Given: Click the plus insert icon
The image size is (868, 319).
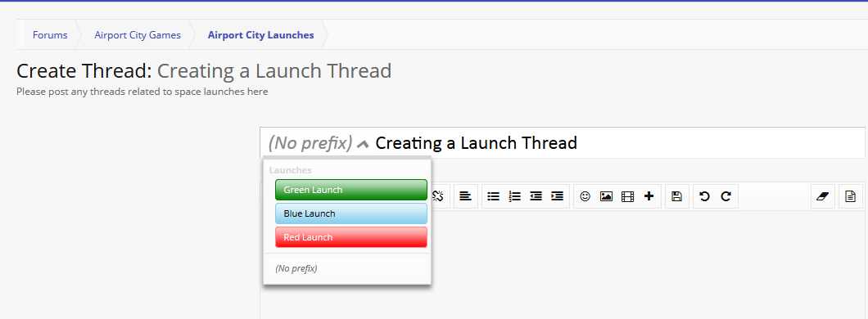Looking at the screenshot, I should (649, 196).
